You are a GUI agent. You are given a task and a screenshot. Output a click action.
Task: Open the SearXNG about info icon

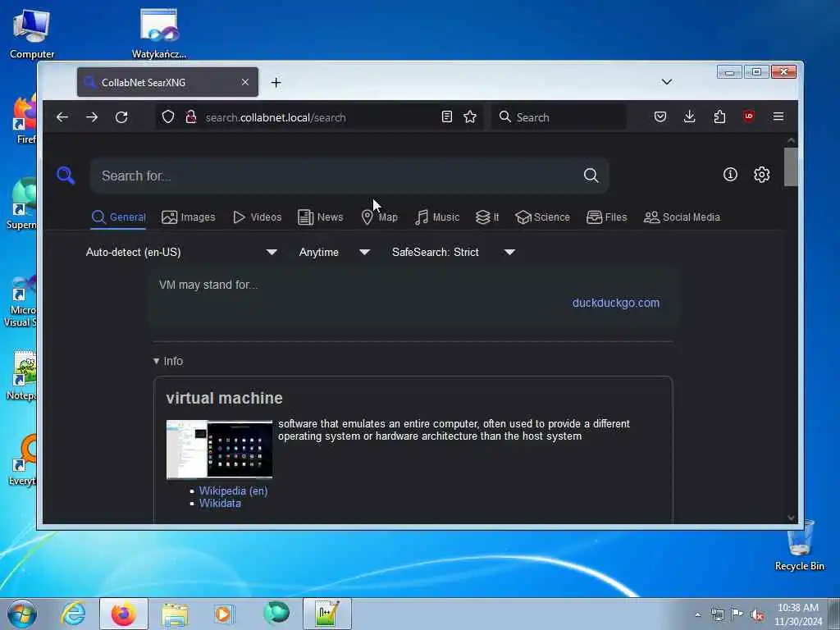tap(730, 174)
